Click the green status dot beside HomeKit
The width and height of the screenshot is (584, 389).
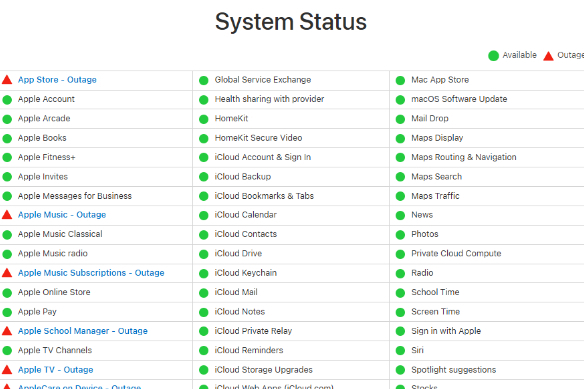click(x=204, y=119)
